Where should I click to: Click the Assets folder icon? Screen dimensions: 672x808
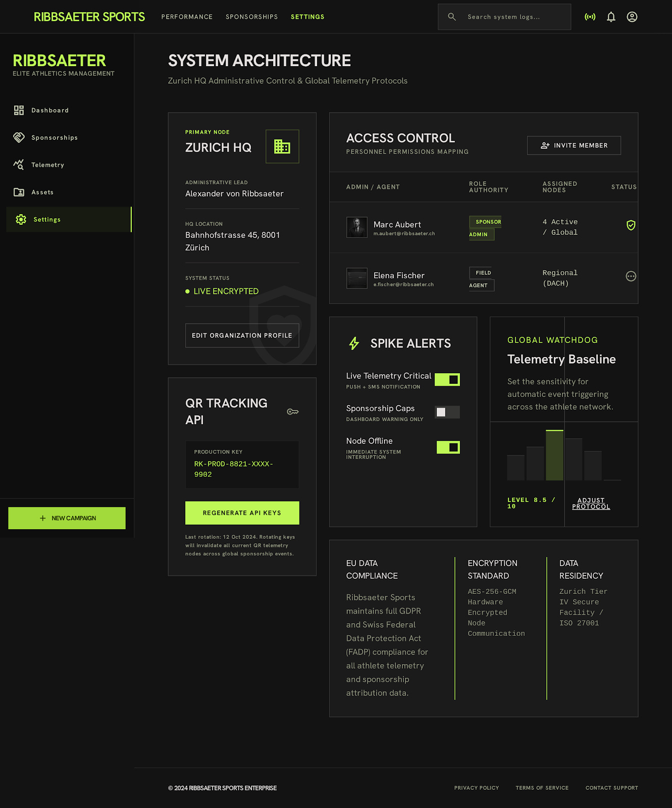pos(19,192)
